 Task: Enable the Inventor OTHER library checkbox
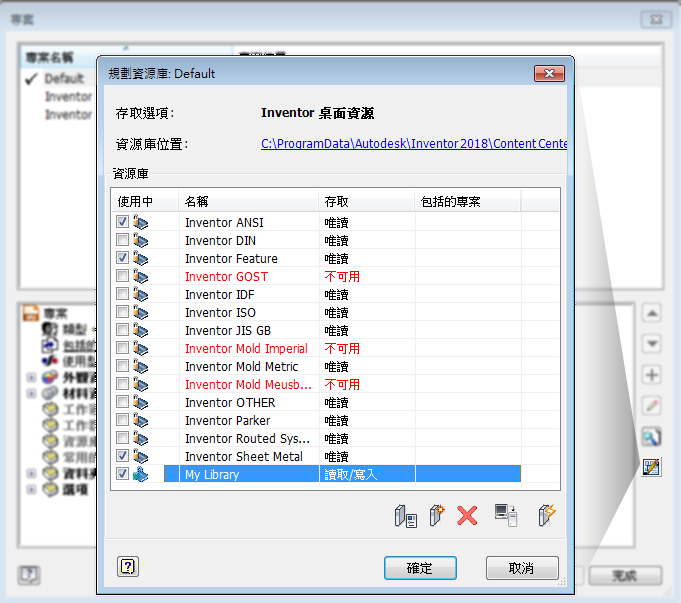(122, 402)
